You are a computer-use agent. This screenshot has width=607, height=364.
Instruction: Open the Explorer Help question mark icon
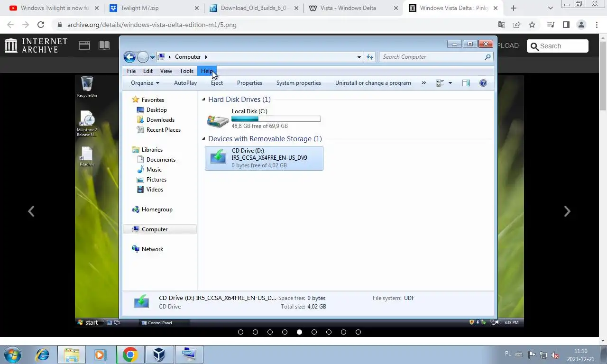point(483,83)
